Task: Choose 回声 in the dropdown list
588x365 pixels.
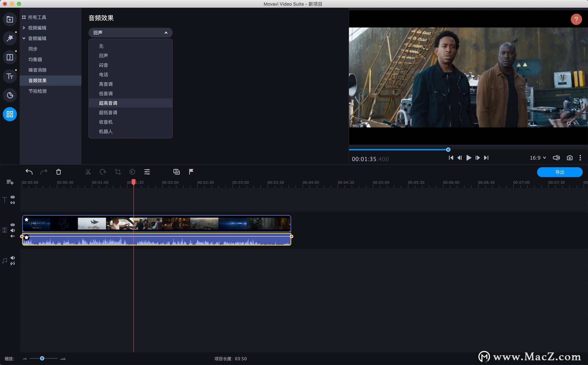Action: coord(130,56)
